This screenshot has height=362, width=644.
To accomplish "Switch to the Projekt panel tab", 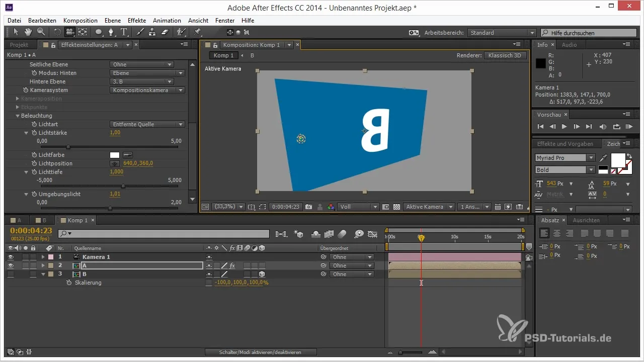I will coord(19,45).
